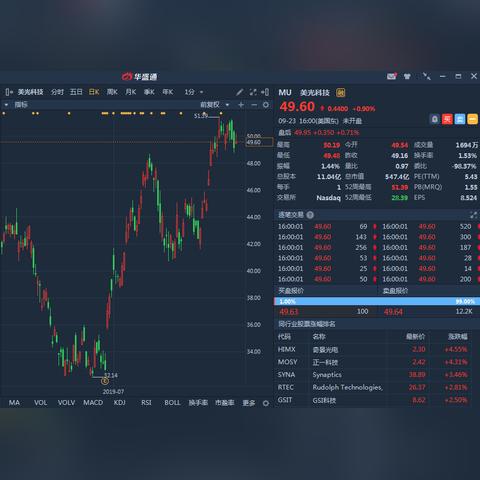This screenshot has width=480, height=480.
Task: Switch to 五日 five-day tab
Action: click(76, 92)
